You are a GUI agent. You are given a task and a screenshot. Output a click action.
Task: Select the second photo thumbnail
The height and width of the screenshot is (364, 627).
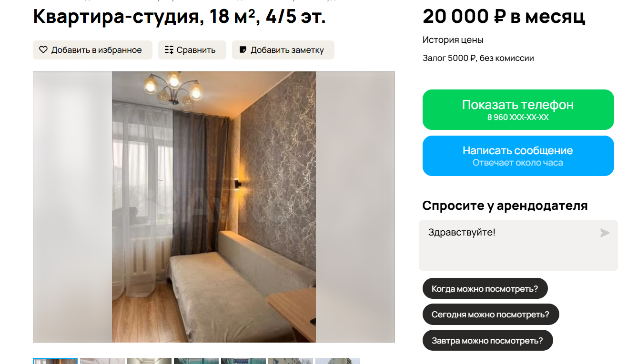[x=102, y=361]
